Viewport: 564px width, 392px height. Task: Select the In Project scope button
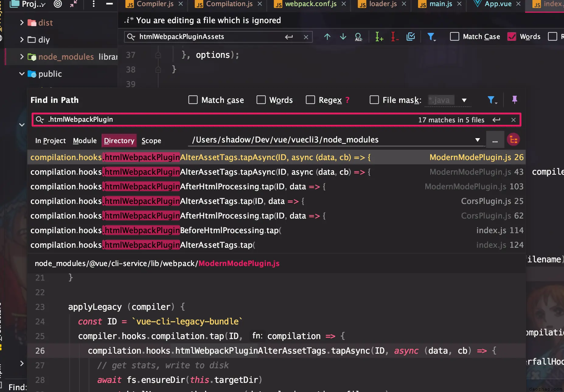point(50,141)
